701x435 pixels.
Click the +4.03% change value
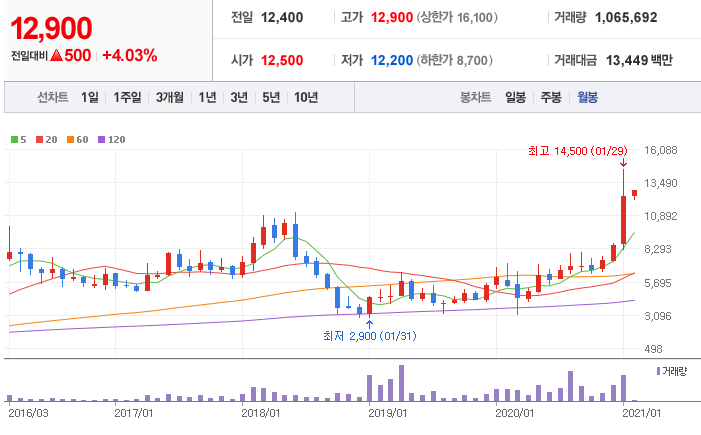tap(130, 55)
